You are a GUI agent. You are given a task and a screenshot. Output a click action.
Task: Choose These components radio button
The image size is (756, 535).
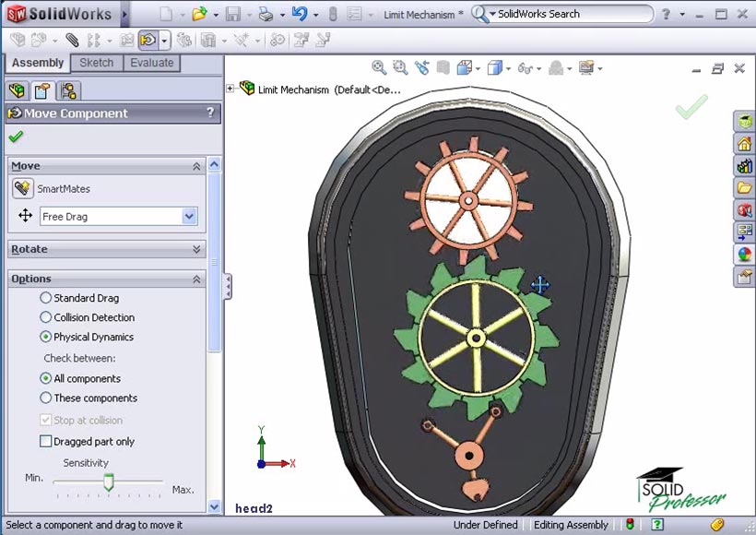click(x=46, y=398)
